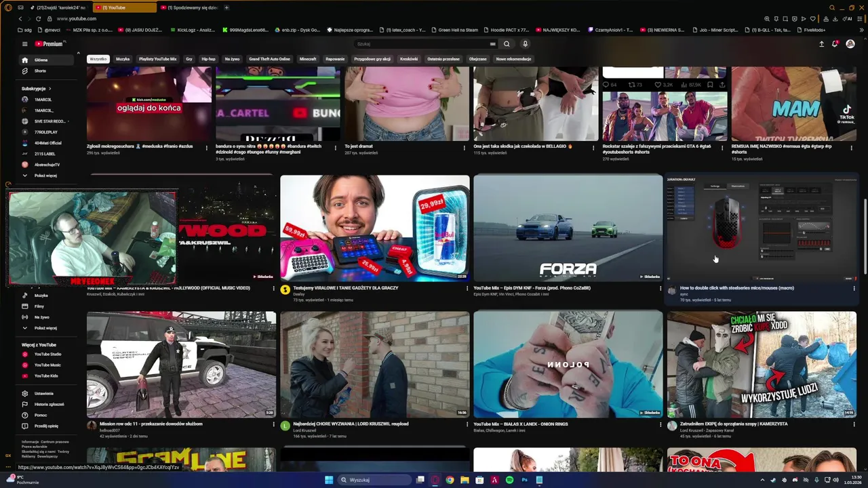Viewport: 868px width, 488px height.
Task: Select the Wszystko filter chip
Action: point(98,59)
